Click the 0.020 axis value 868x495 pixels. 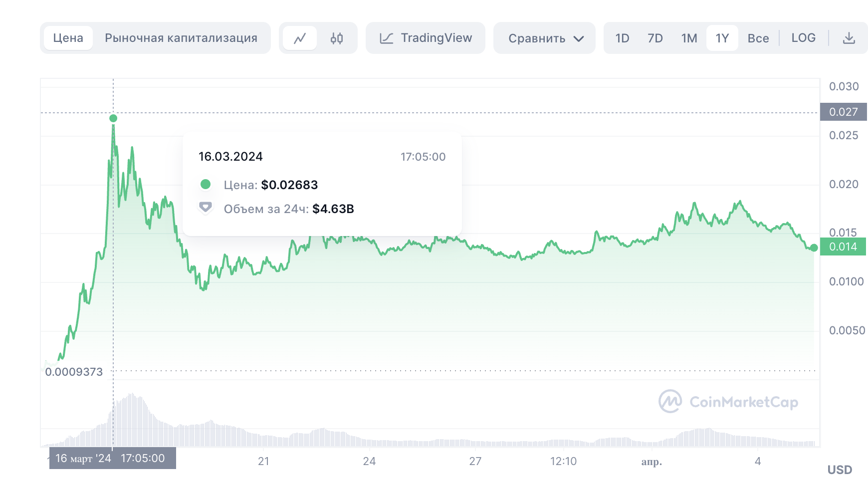(x=844, y=184)
